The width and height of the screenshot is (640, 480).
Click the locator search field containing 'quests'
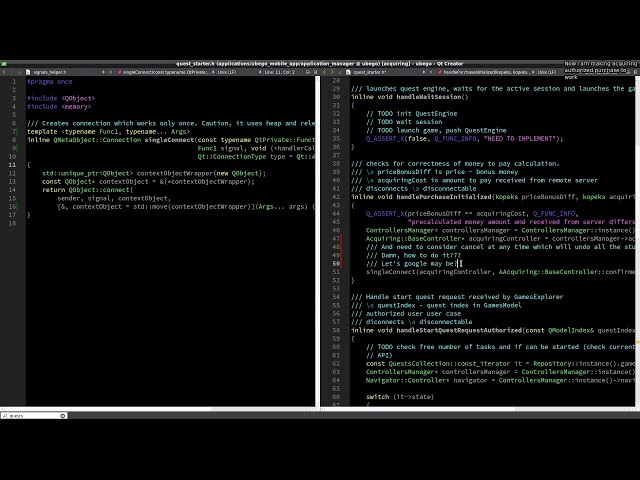35,416
